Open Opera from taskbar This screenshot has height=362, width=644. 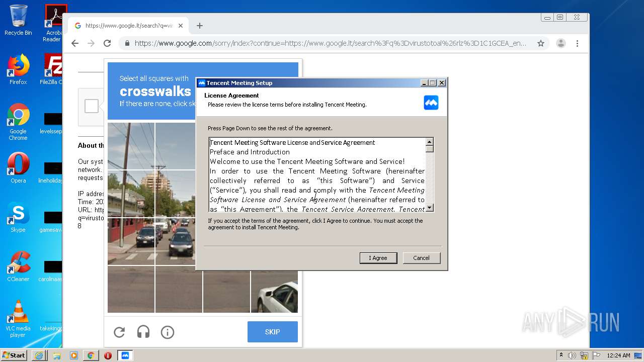[x=108, y=355]
